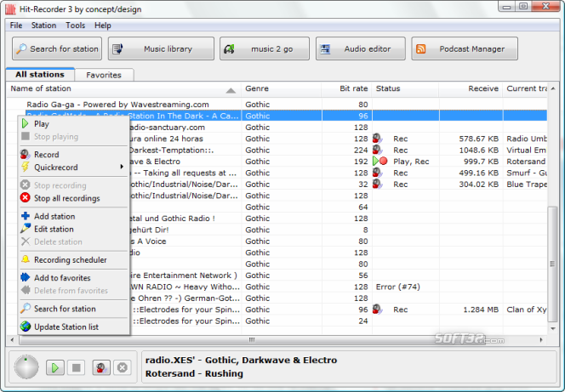Open the Help menu
The image size is (565, 392).
click(103, 26)
